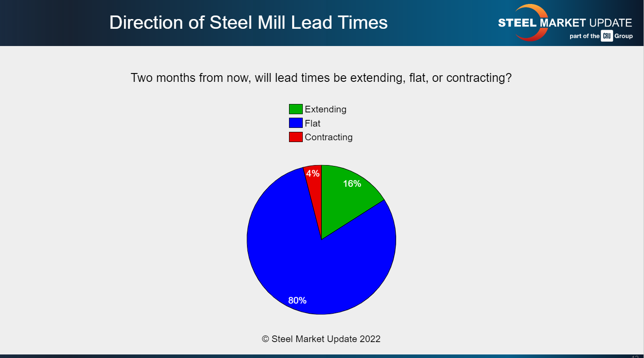Click the 16% label on the pie chart
The image size is (644, 358).
click(352, 184)
